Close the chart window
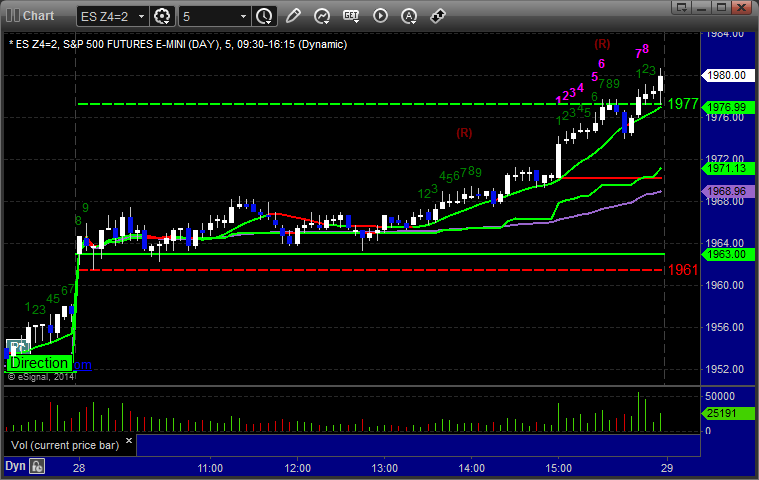The image size is (759, 480). click(x=741, y=7)
